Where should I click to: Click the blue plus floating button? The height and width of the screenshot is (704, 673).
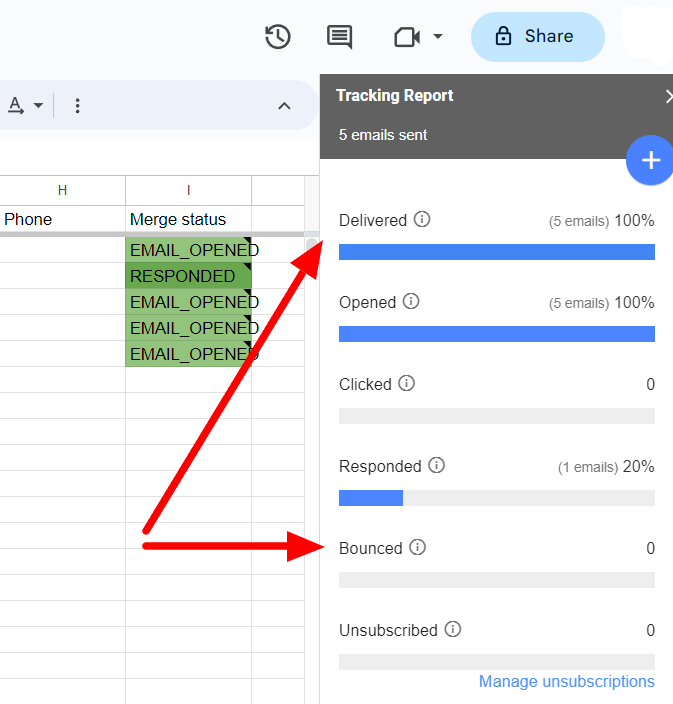(650, 160)
